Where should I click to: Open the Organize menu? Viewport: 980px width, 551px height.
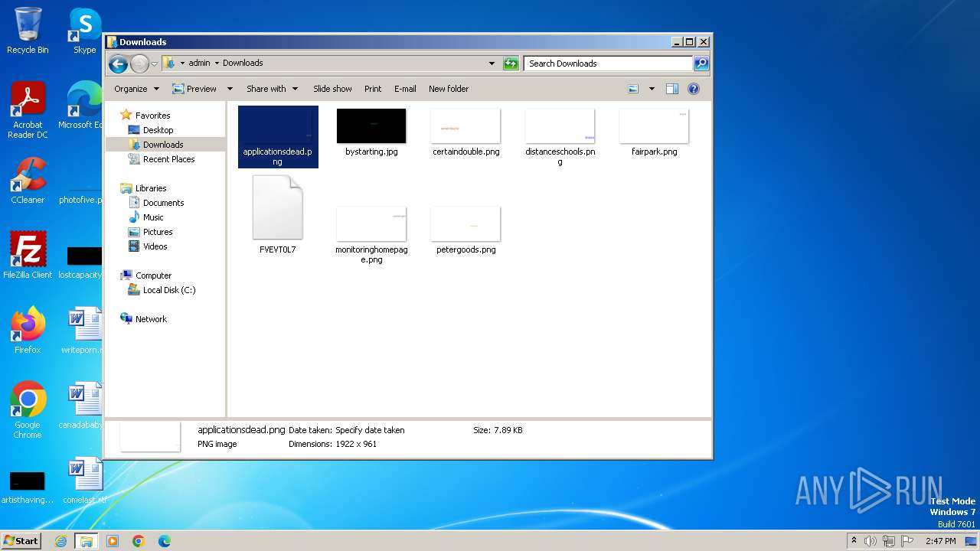(136, 89)
